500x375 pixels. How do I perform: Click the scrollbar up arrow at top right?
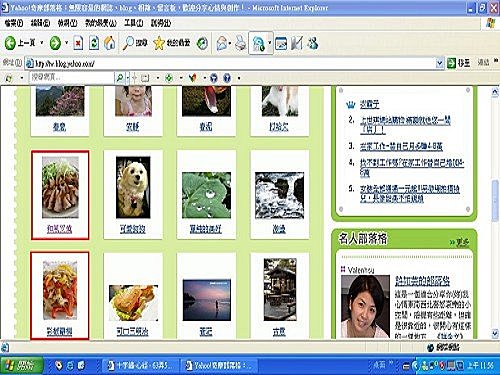coord(495,92)
